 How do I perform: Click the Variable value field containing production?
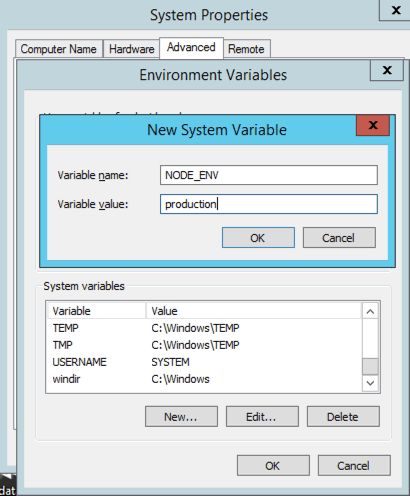(269, 204)
